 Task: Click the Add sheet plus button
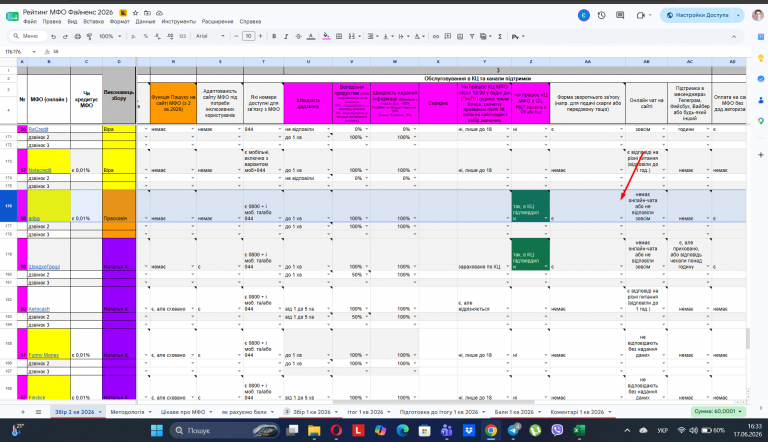click(23, 412)
